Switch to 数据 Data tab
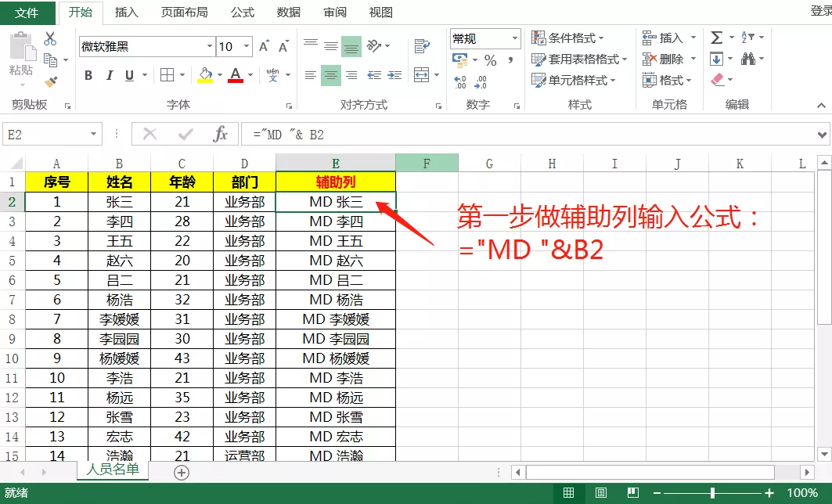 tap(289, 13)
